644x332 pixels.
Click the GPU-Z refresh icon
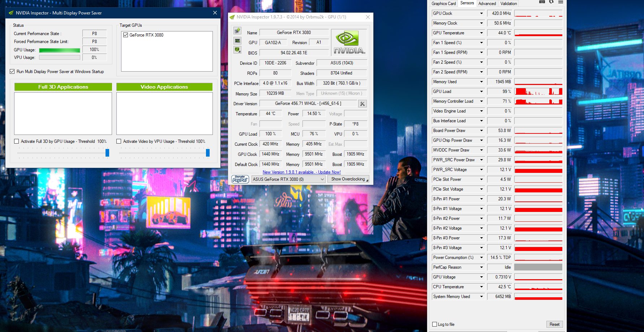click(551, 2)
